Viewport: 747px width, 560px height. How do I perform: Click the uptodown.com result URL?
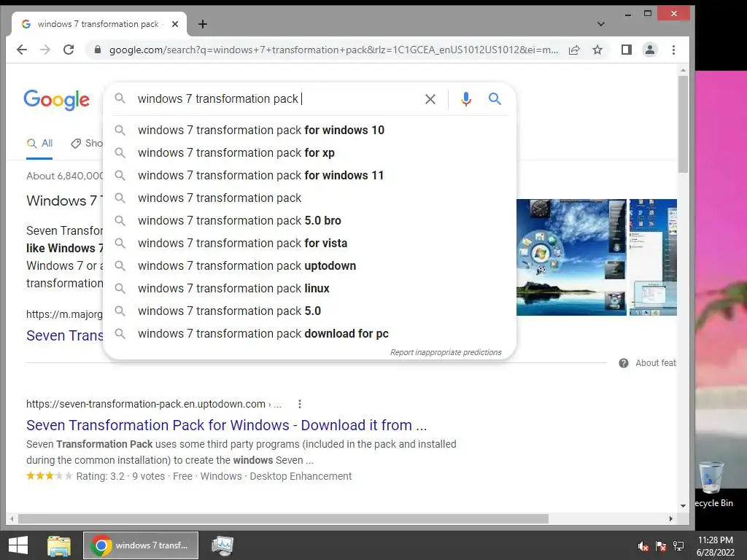click(x=153, y=404)
